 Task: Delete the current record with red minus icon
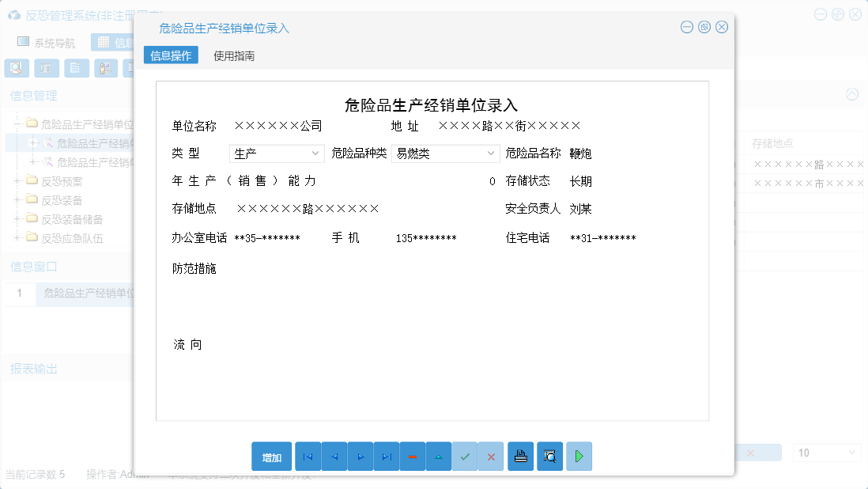click(x=412, y=456)
